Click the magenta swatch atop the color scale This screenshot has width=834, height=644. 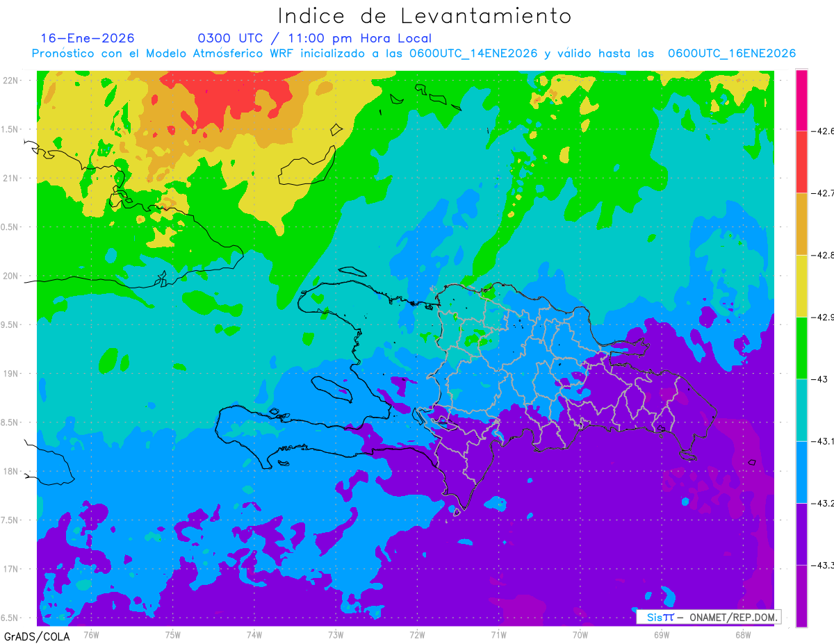pyautogui.click(x=801, y=100)
